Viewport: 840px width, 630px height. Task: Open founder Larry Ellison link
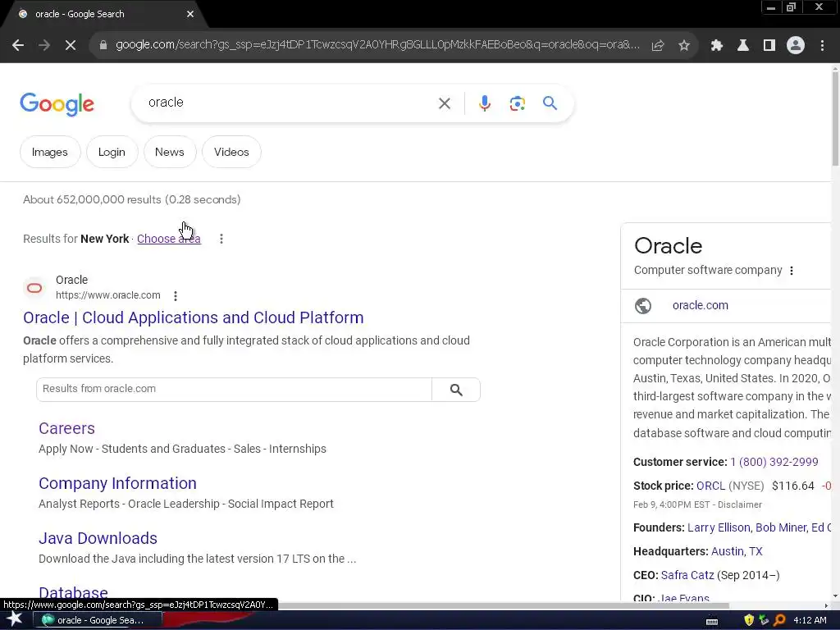click(719, 527)
